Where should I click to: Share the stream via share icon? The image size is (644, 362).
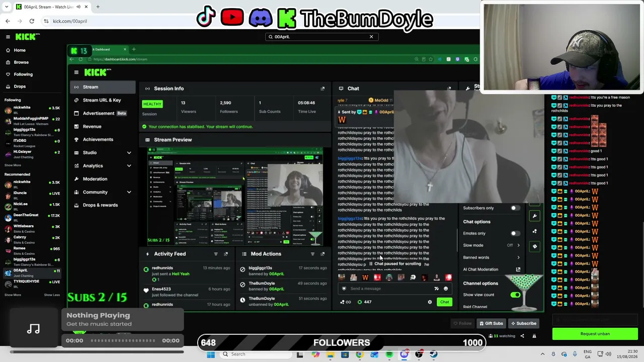522,336
